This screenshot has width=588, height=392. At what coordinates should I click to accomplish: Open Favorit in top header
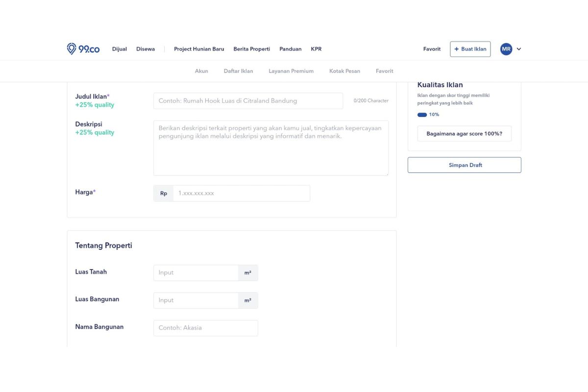pyautogui.click(x=432, y=49)
